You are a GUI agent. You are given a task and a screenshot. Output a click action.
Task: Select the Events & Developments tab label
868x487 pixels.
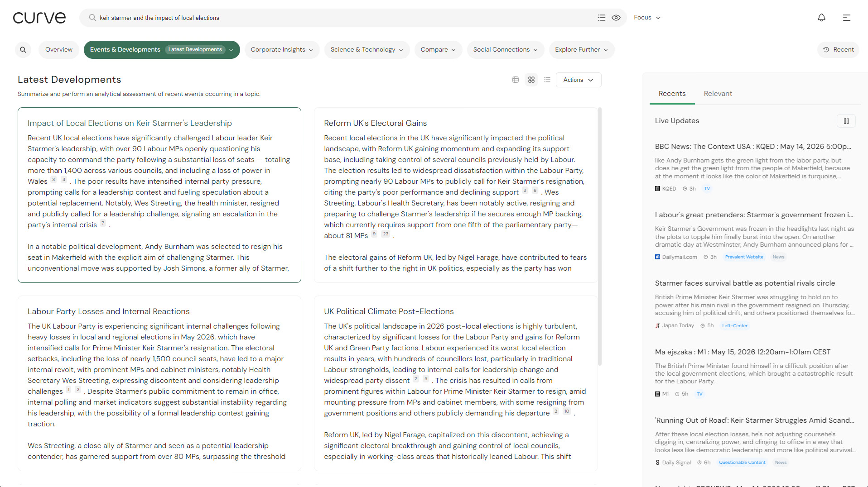pos(125,50)
